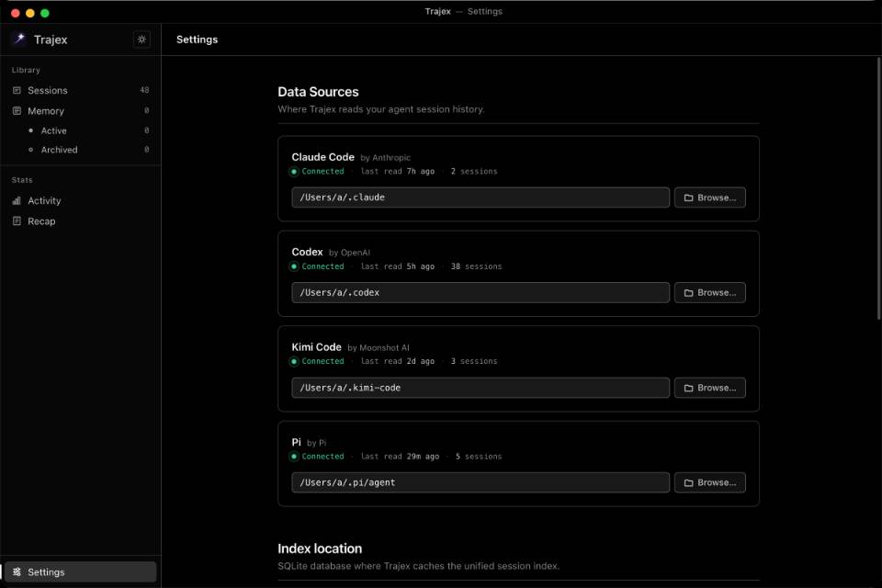882x588 pixels.
Task: Click the Index location heading
Action: point(320,548)
